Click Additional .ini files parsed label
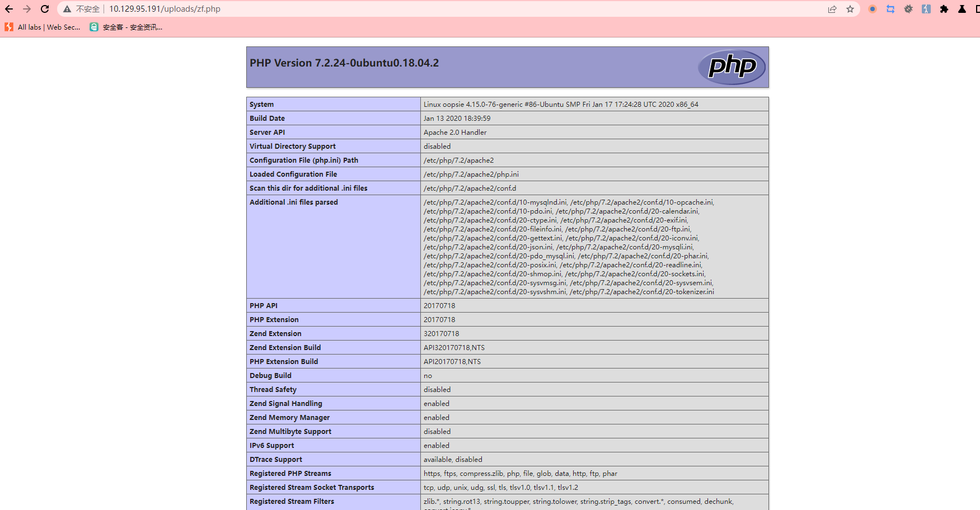The width and height of the screenshot is (980, 510). (294, 202)
